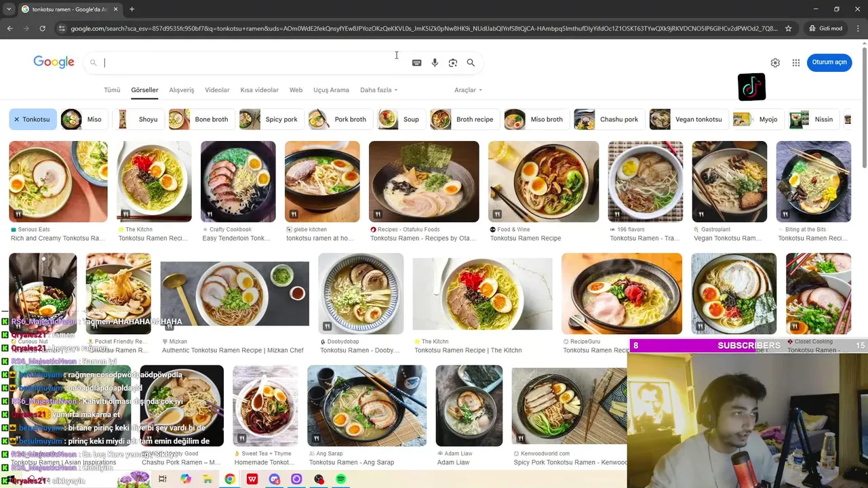Image resolution: width=868 pixels, height=488 pixels.
Task: Open OBS Studio from the taskbar
Action: pos(319,479)
